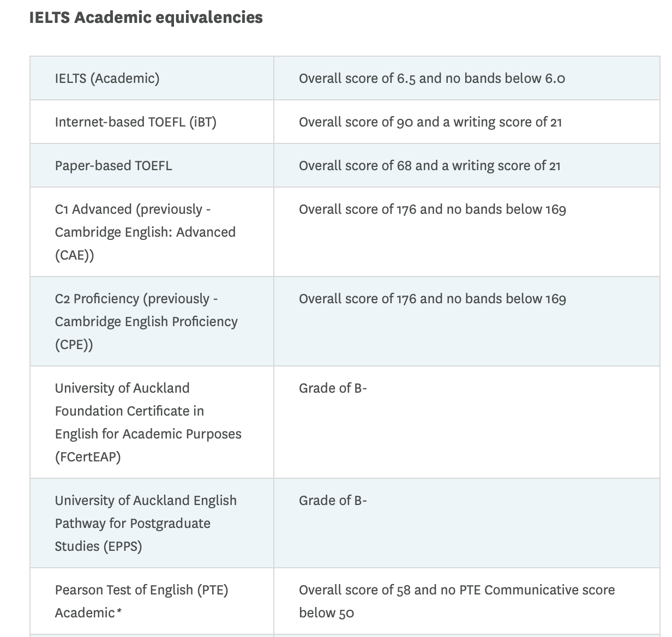Click the '(FCertEAP)' abbreviation text
The image size is (672, 637).
coord(88,456)
